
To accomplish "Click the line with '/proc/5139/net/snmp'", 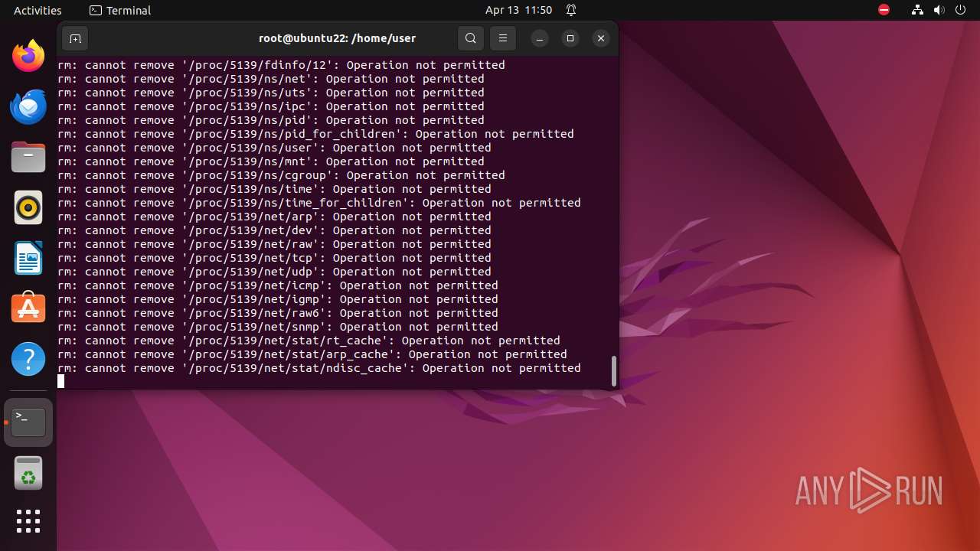I will pos(278,327).
